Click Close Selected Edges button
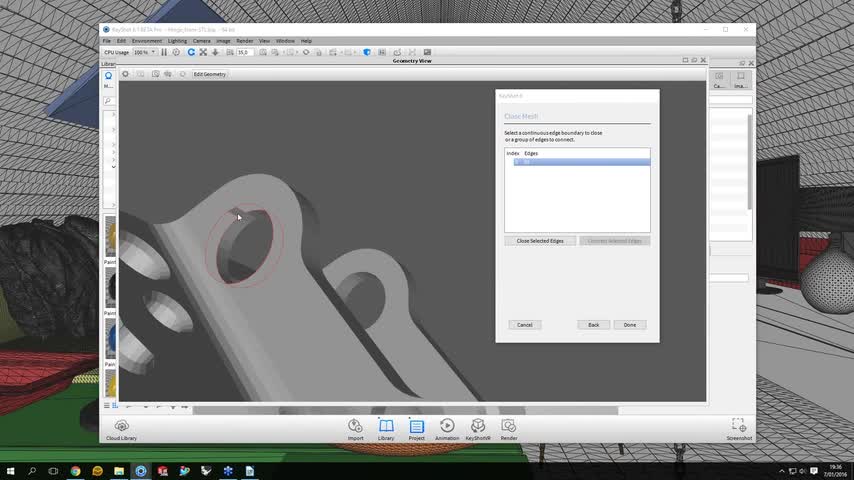 tap(540, 241)
